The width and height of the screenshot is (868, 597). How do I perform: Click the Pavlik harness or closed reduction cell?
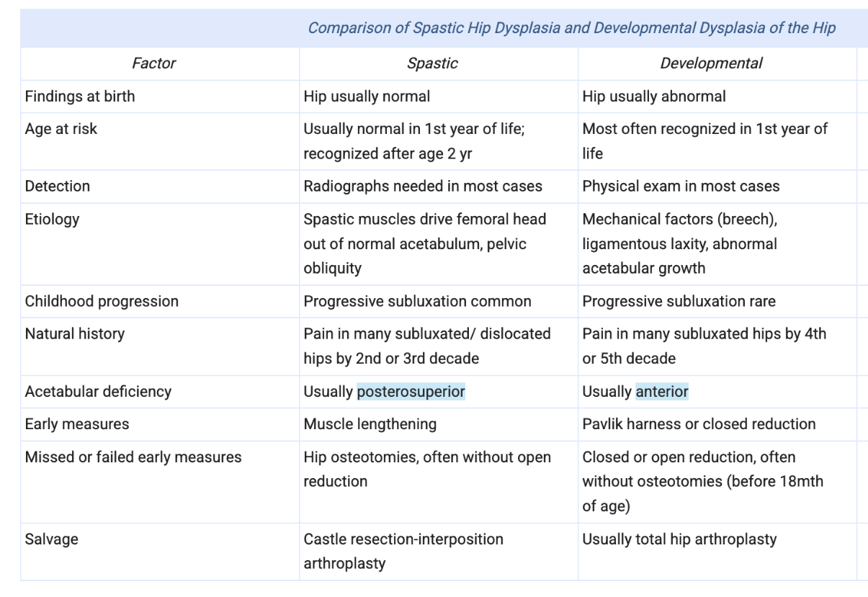(x=699, y=424)
